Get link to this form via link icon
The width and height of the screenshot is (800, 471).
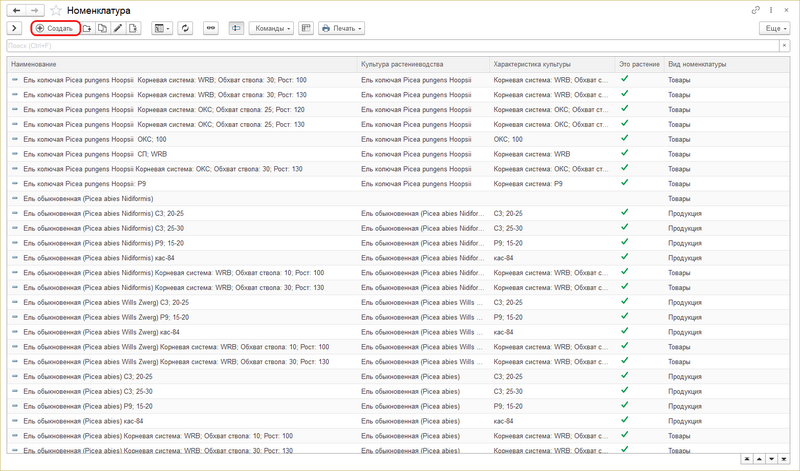point(756,10)
